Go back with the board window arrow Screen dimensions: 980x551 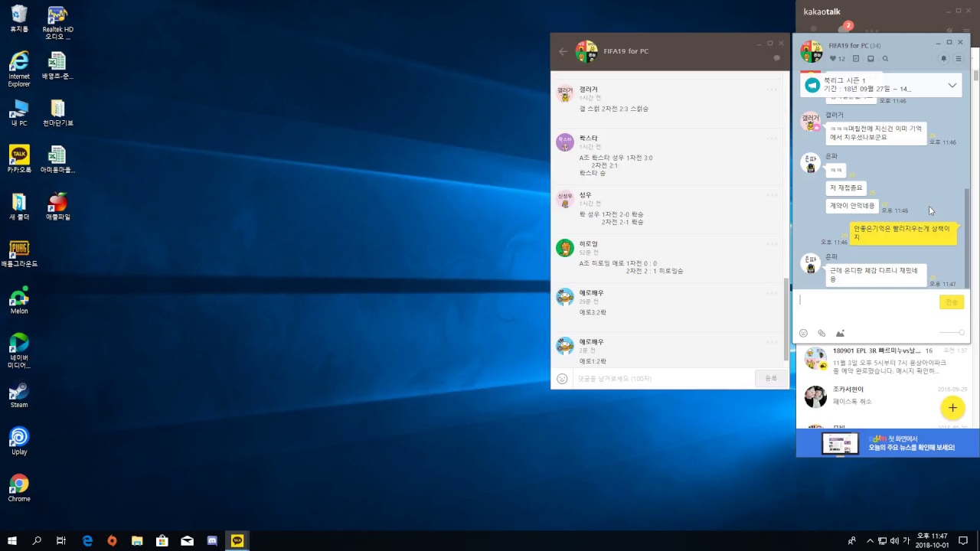coord(563,51)
